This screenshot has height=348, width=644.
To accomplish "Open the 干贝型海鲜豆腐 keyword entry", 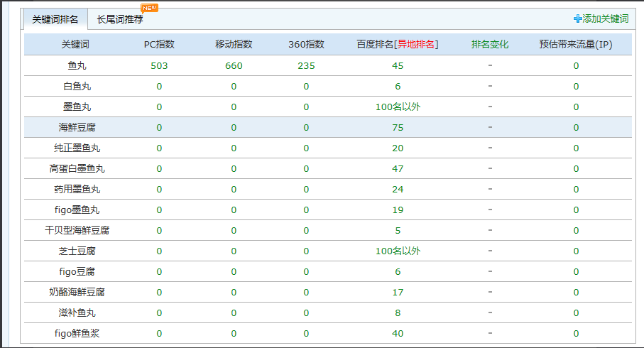I will [x=76, y=230].
